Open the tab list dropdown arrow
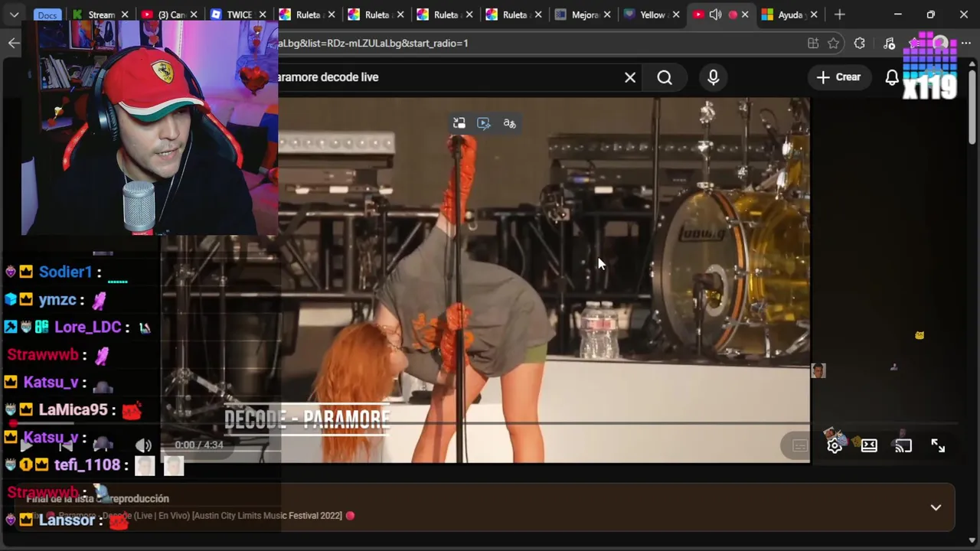Image resolution: width=980 pixels, height=551 pixels. click(14, 15)
